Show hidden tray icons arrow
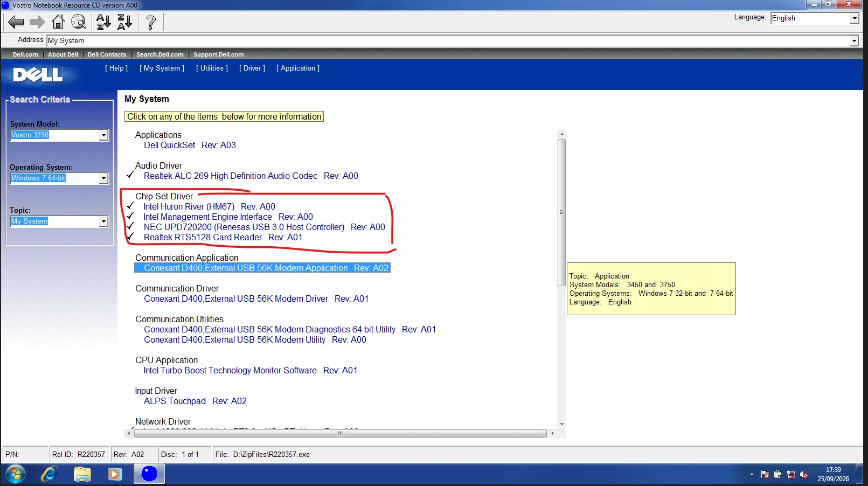This screenshot has height=486, width=868. point(752,475)
